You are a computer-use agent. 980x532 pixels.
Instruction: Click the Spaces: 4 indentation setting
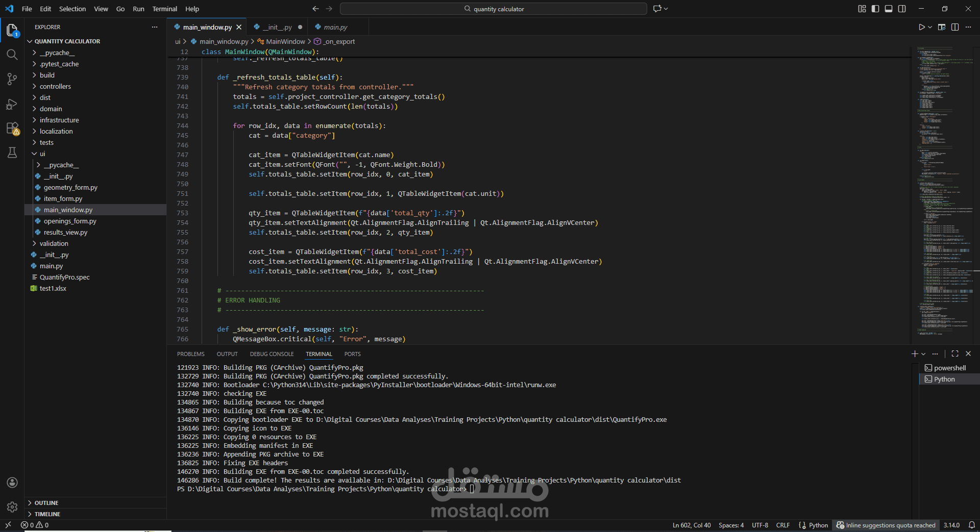pyautogui.click(x=731, y=525)
